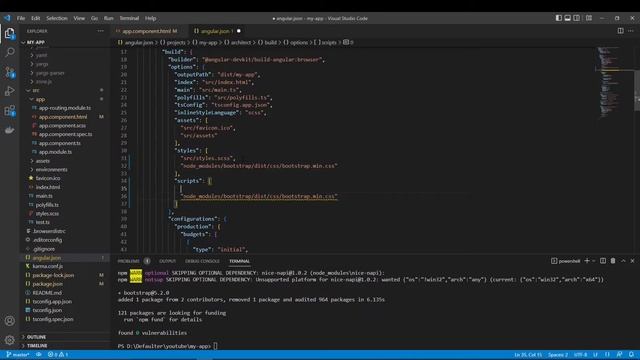Open notifications bell in status bar
Viewport: 640px width, 360px height.
point(631,355)
